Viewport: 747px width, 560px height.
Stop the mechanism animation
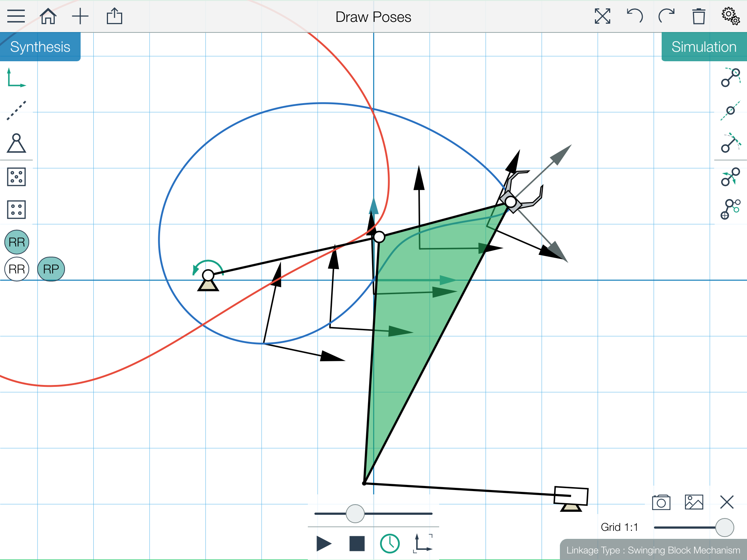tap(357, 544)
